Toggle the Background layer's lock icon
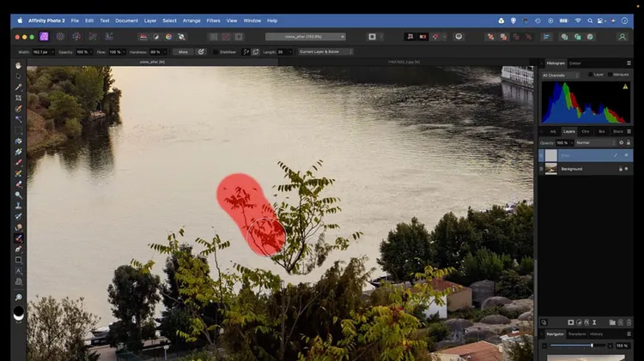This screenshot has width=644, height=361. tap(621, 169)
